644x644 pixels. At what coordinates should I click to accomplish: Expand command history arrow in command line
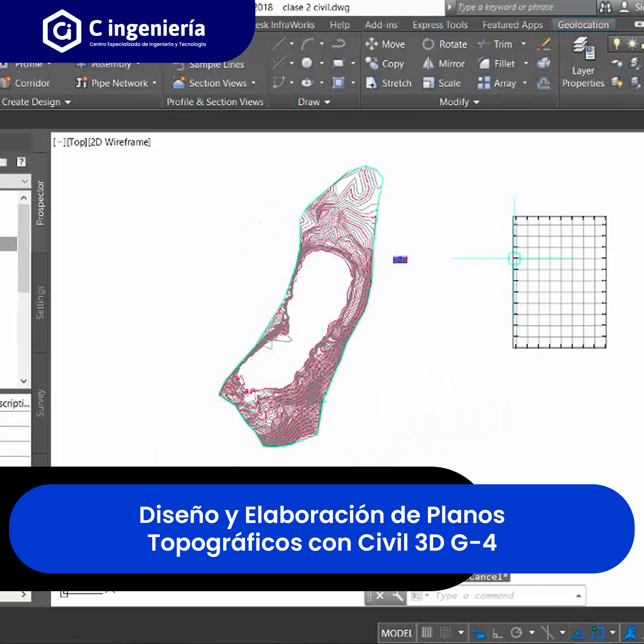(579, 596)
